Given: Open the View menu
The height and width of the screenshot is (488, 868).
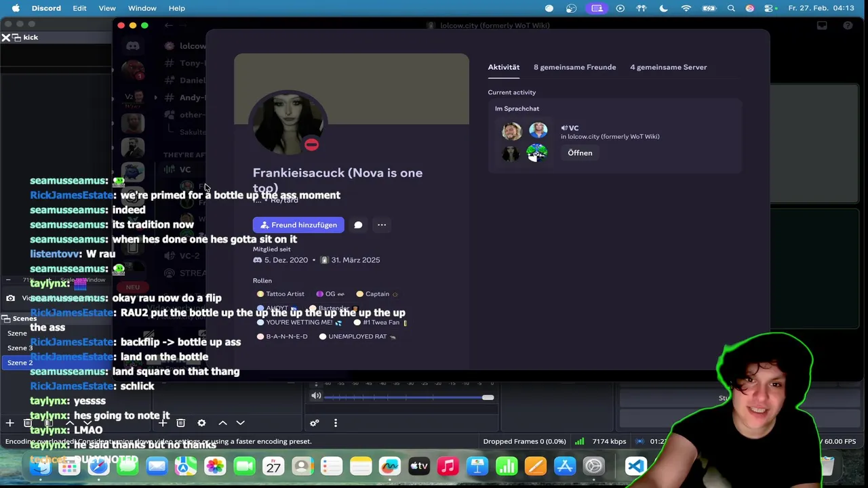Looking at the screenshot, I should click(107, 8).
